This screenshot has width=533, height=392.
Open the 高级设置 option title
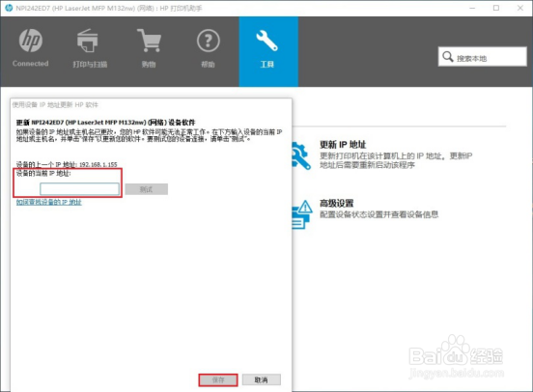point(337,204)
